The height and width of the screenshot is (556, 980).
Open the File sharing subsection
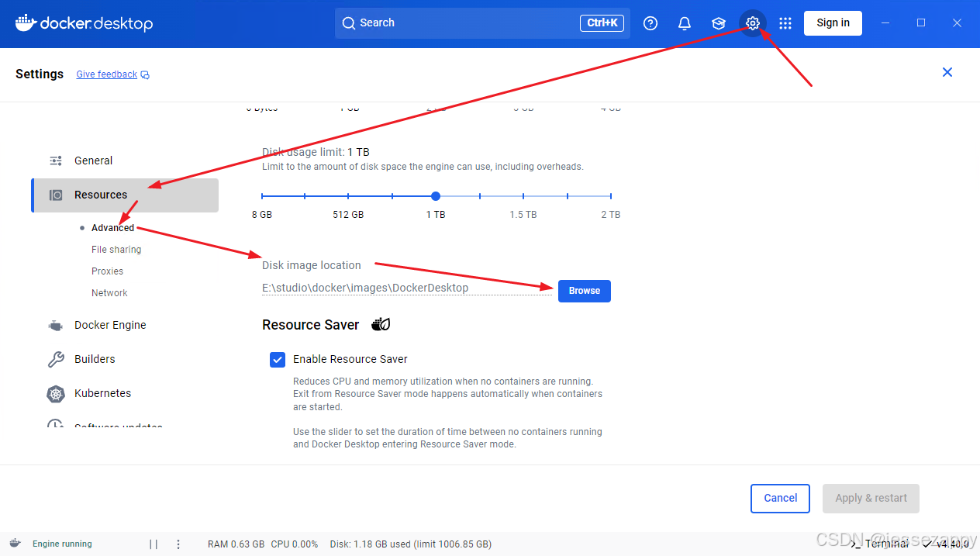(x=116, y=250)
